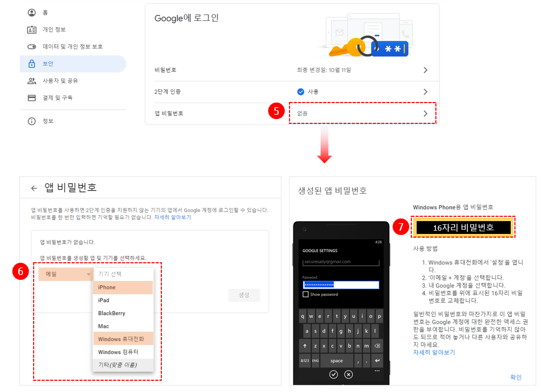Choose BlackBerry from the device list
This screenshot has width=547, height=392.
pyautogui.click(x=123, y=313)
